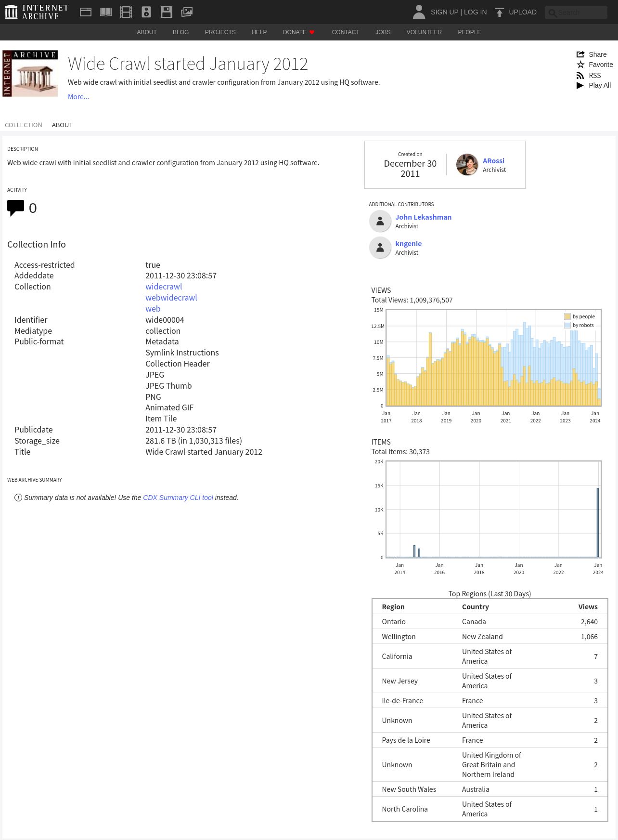Click the Favorite star icon

[x=580, y=65]
